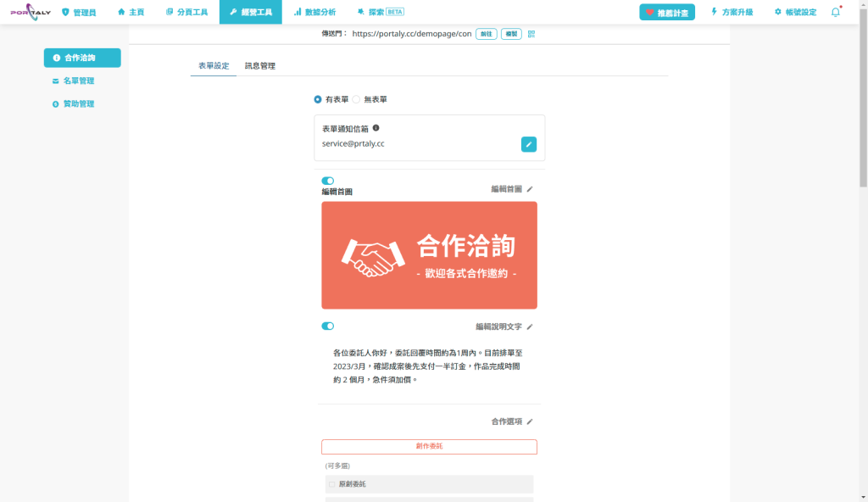868x502 pixels.
Task: Click the 合作洽詢 handshake banner image
Action: point(429,255)
